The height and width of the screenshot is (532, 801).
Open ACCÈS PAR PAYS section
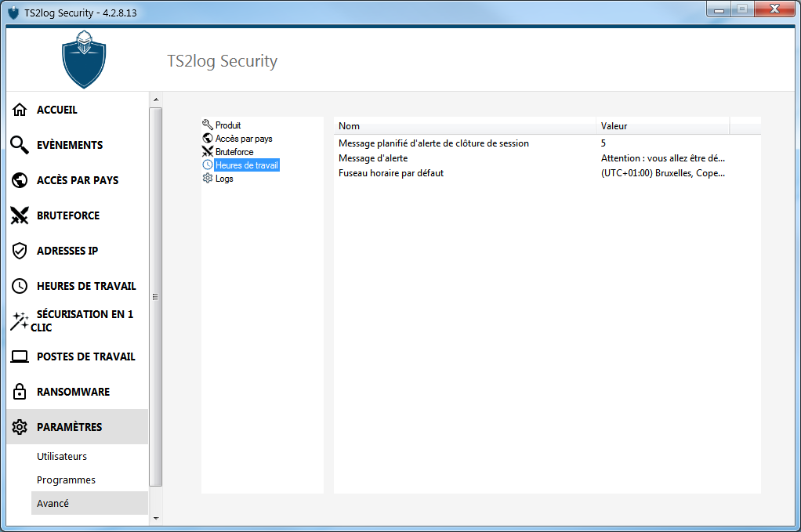click(78, 180)
